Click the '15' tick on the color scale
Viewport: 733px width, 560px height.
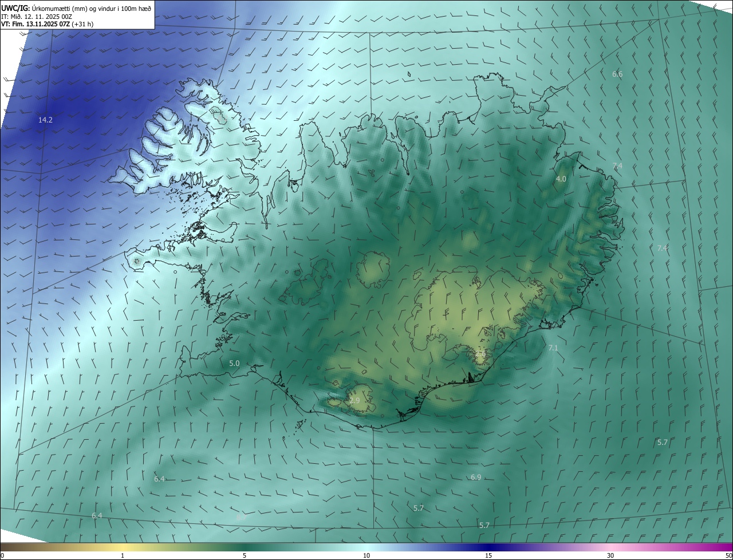click(488, 555)
